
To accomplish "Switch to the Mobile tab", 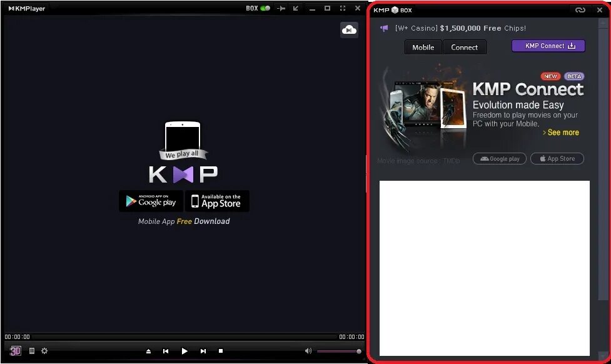I will pyautogui.click(x=423, y=47).
